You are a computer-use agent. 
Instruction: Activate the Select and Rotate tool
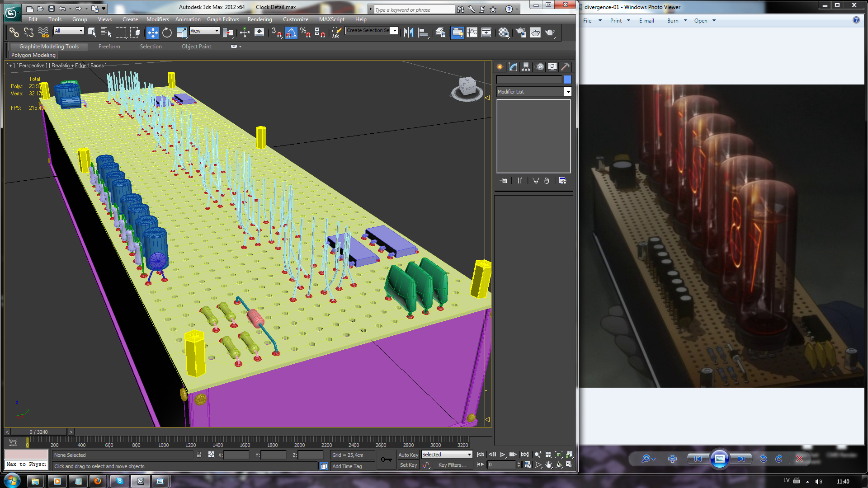pos(167,33)
